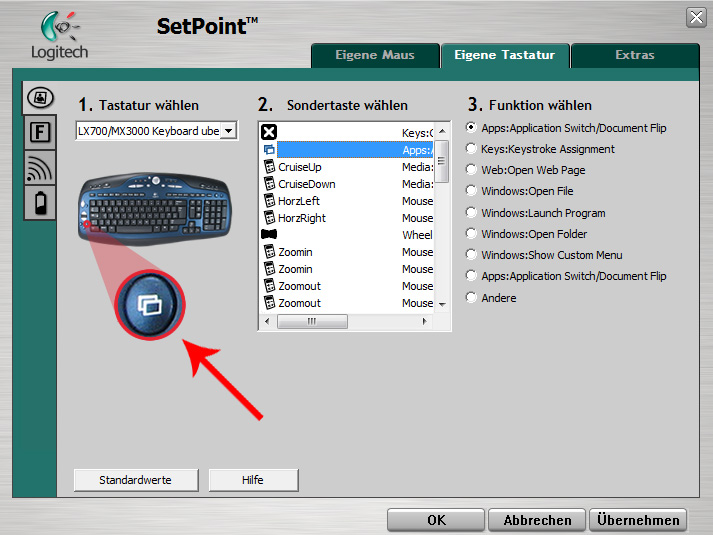Open the keyboard settings sidebar icon

click(x=40, y=98)
